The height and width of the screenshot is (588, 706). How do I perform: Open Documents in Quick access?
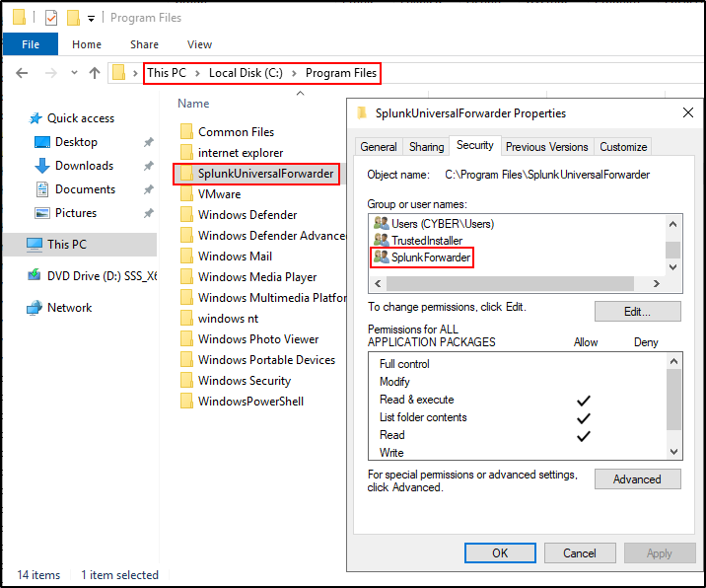[x=85, y=189]
